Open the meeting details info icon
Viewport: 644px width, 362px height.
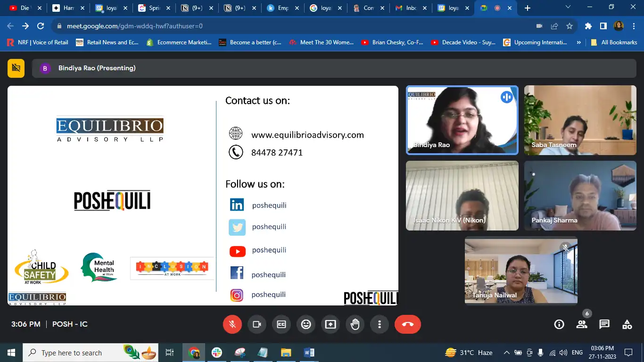coord(559,324)
